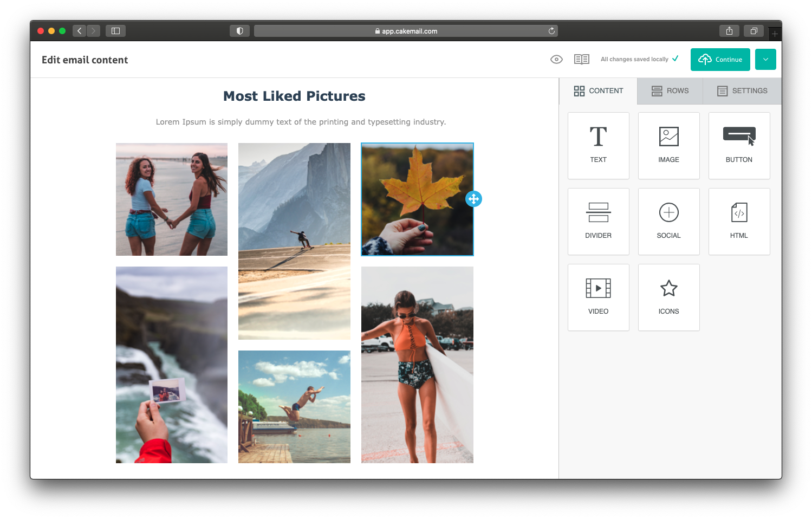
Task: Select the Video content block
Action: coord(598,297)
